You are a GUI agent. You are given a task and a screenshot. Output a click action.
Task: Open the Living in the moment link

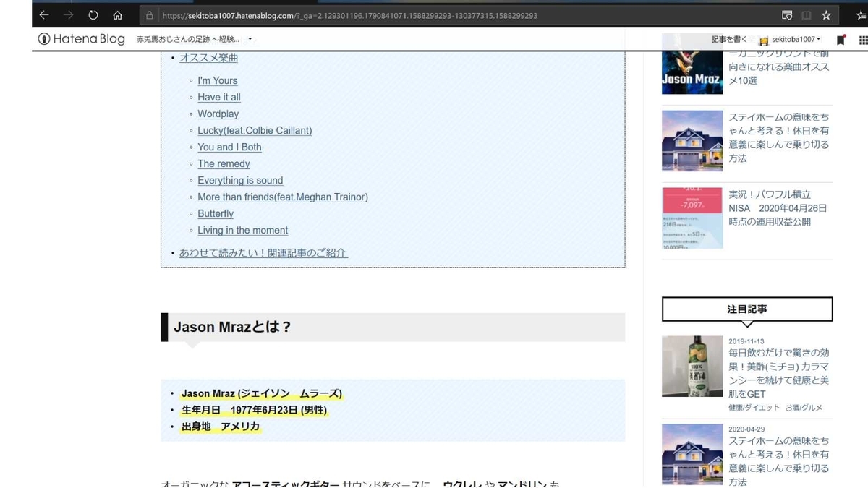tap(242, 230)
